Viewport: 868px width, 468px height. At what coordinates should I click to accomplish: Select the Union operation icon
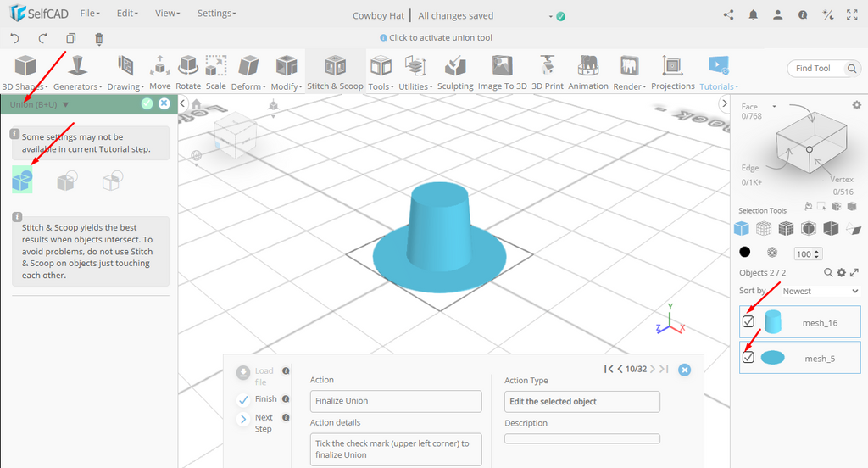tap(22, 180)
